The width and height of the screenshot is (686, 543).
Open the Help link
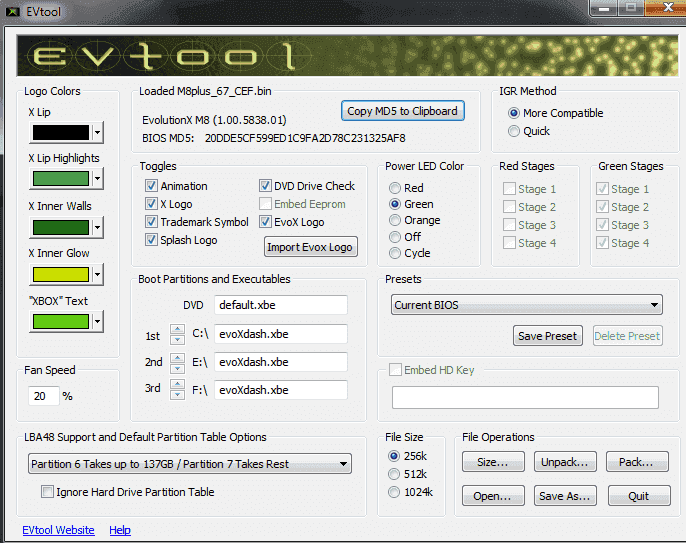[x=120, y=530]
